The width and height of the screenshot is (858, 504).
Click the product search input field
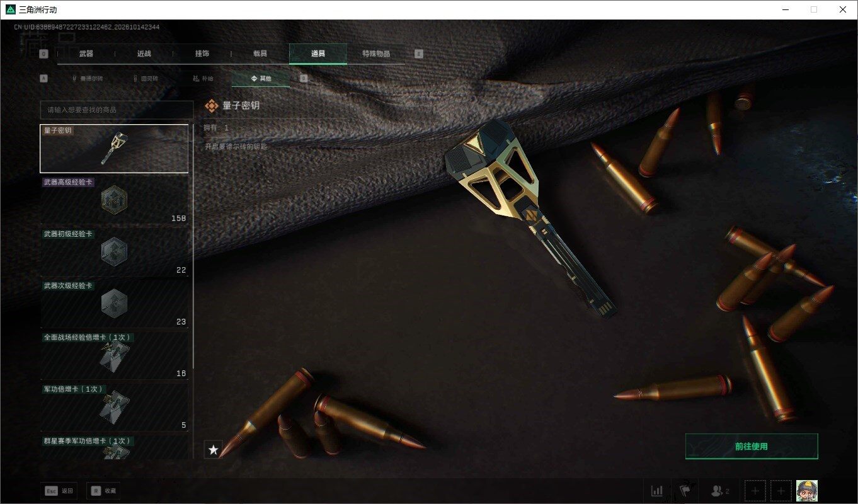pyautogui.click(x=117, y=110)
